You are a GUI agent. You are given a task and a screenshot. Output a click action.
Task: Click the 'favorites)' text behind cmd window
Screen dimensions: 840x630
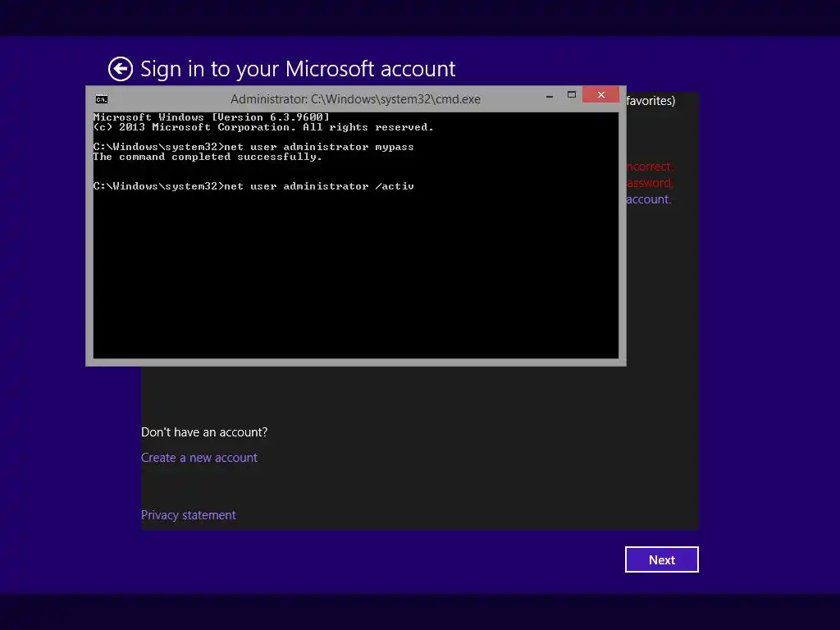(x=651, y=101)
